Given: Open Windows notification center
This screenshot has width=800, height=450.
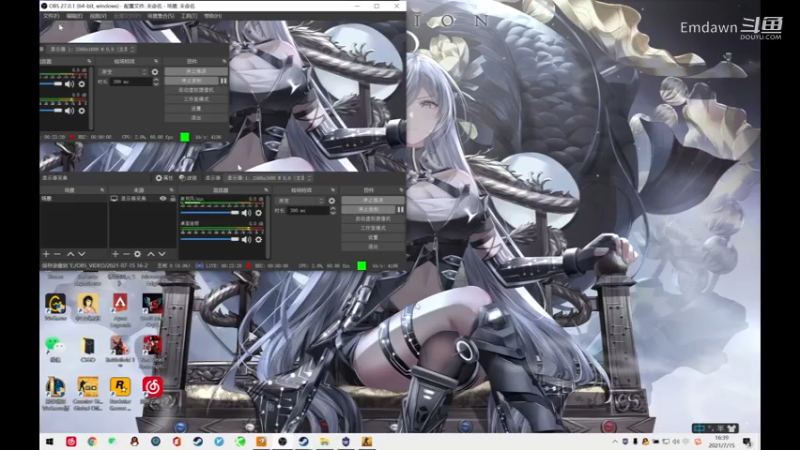Looking at the screenshot, I should tap(747, 442).
